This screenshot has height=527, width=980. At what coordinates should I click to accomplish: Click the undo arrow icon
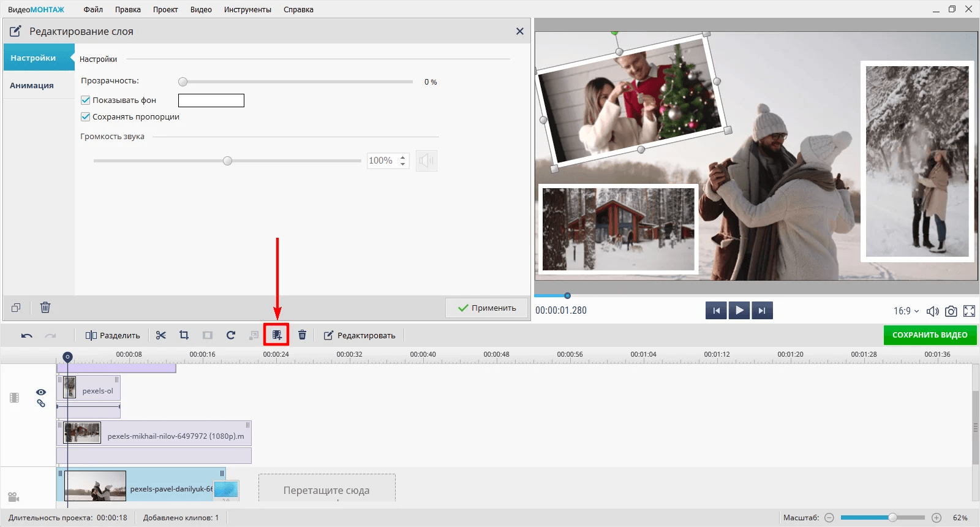(x=26, y=335)
